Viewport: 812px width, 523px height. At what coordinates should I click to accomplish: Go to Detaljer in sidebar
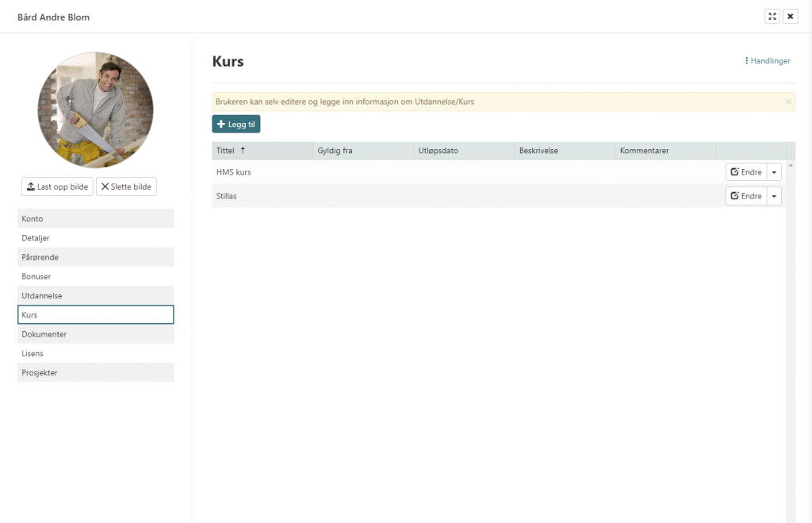click(95, 238)
